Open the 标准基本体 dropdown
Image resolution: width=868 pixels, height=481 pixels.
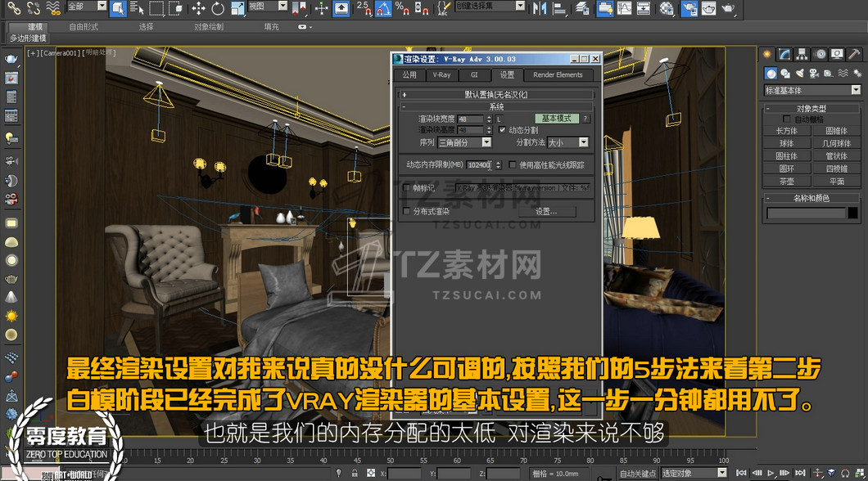pyautogui.click(x=812, y=90)
